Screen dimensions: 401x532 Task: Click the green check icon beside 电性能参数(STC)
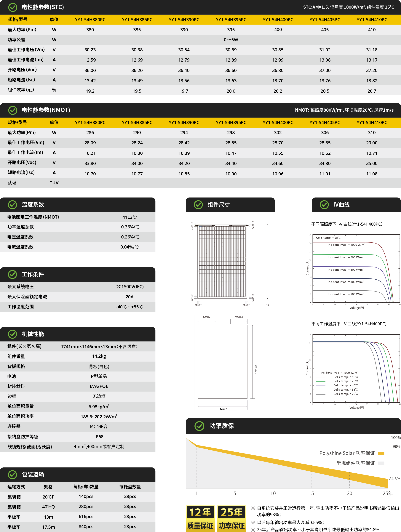(12, 7)
